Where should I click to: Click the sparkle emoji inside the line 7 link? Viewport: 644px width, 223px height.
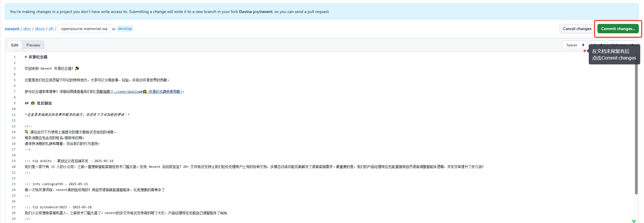click(x=145, y=92)
